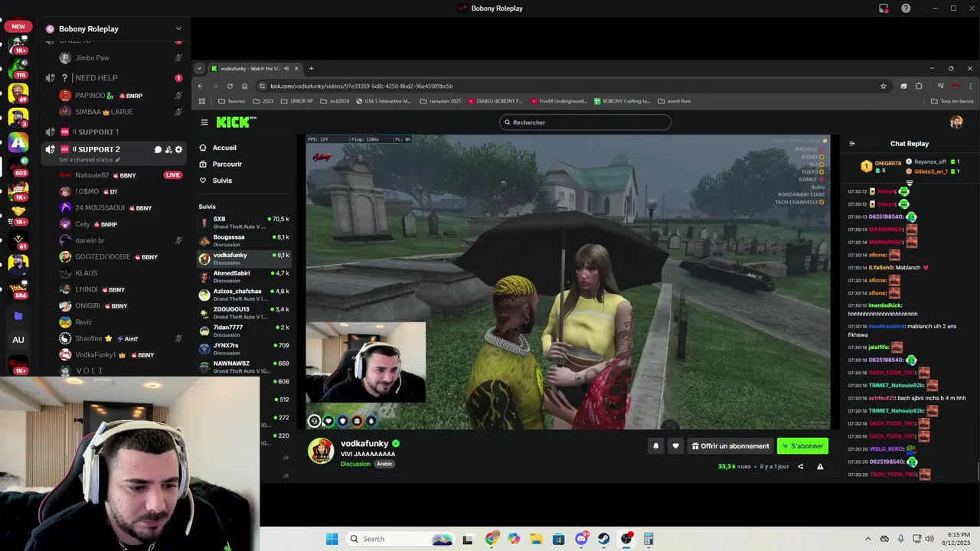Open the Kick hamburger menu
The width and height of the screenshot is (980, 551).
click(204, 122)
